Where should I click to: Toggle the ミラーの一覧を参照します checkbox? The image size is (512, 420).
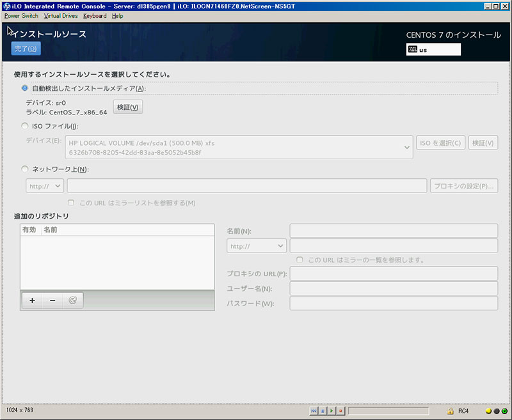[x=300, y=260]
